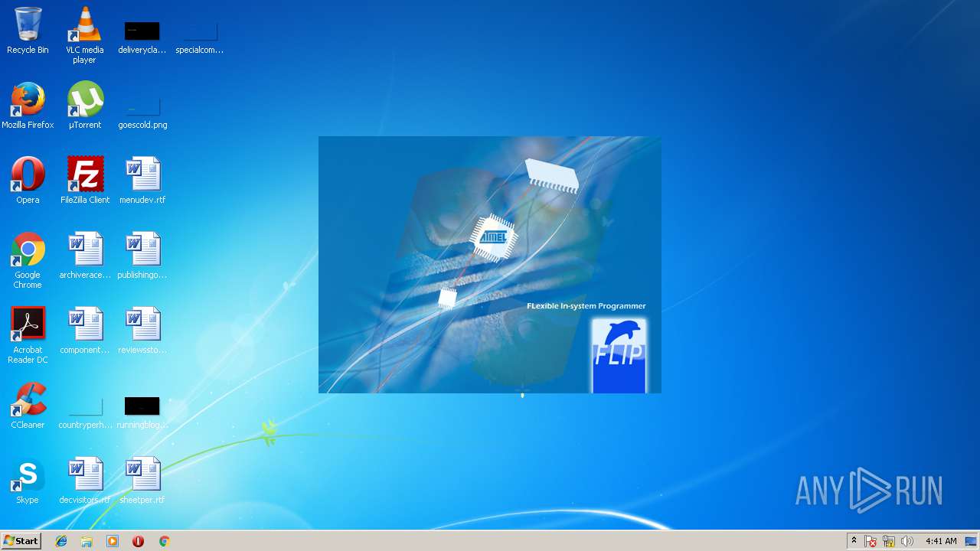Launch CCleaner desktop shortcut
The width and height of the screenshot is (980, 551).
(x=28, y=406)
